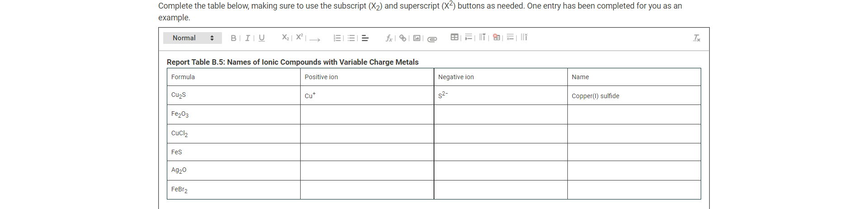868x209 pixels.
Task: Click the Negative ion column header
Action: coord(501,77)
